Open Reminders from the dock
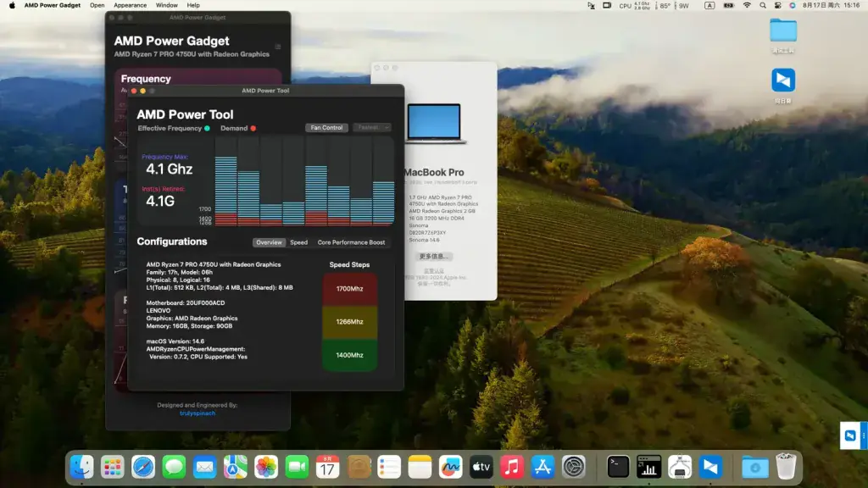Screen dimensions: 868x488 pyautogui.click(x=389, y=467)
